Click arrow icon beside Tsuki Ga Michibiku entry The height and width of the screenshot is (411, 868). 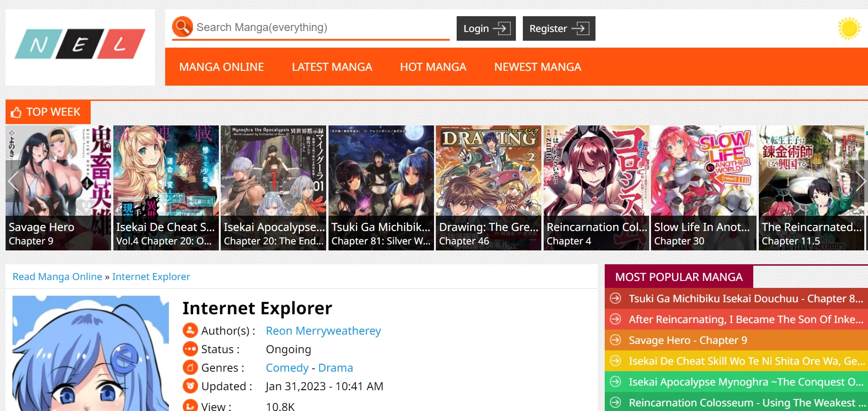615,299
